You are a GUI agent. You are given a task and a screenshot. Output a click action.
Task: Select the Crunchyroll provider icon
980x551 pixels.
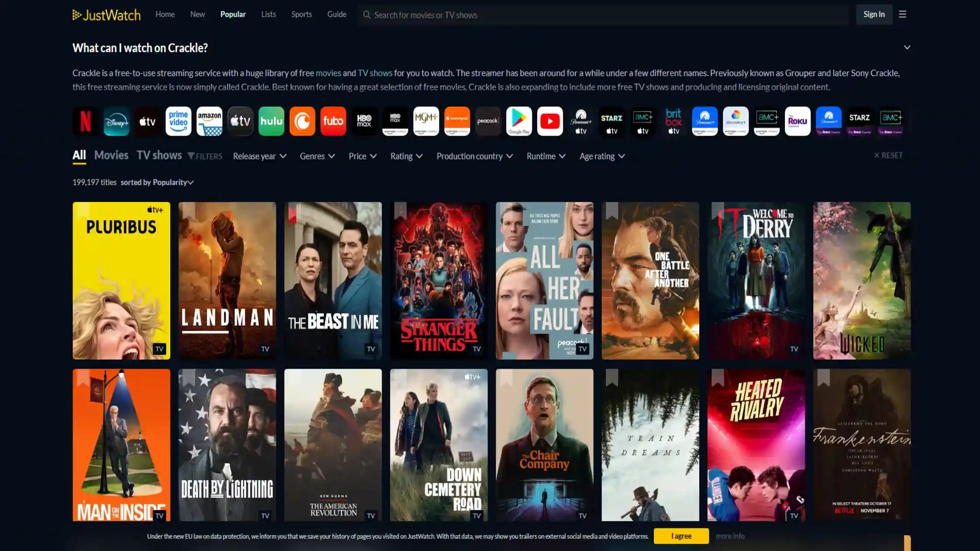click(302, 121)
